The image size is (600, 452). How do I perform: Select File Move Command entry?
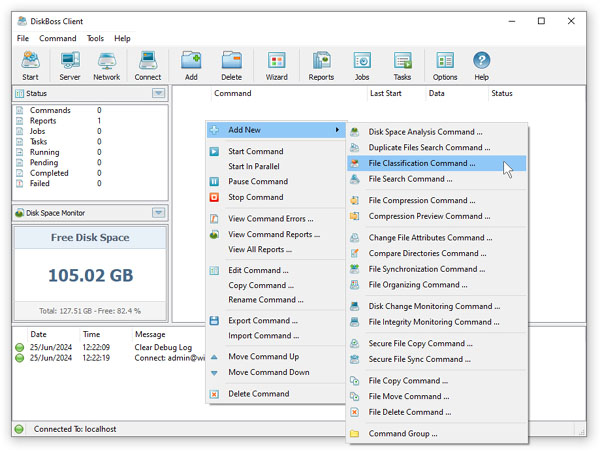(437, 396)
